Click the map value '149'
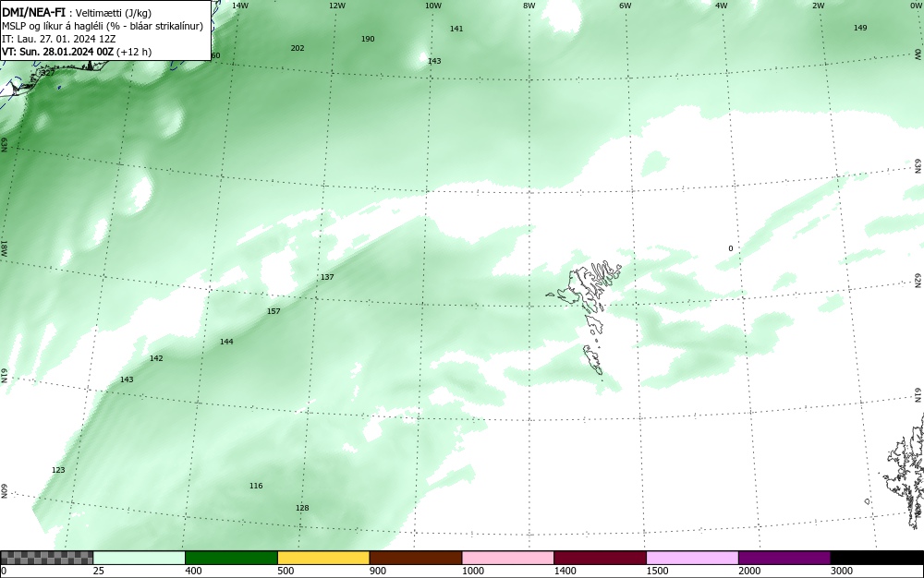This screenshot has height=578, width=924. point(860,28)
